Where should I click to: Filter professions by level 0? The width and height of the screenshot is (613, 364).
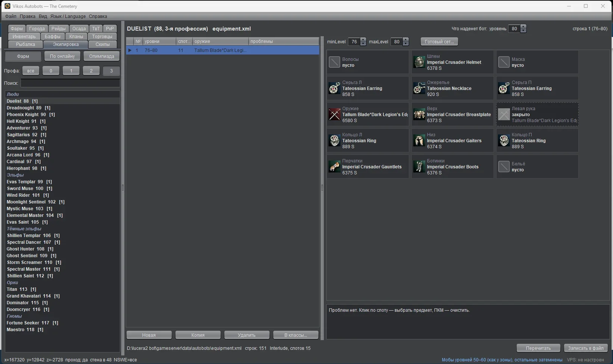pyautogui.click(x=51, y=71)
